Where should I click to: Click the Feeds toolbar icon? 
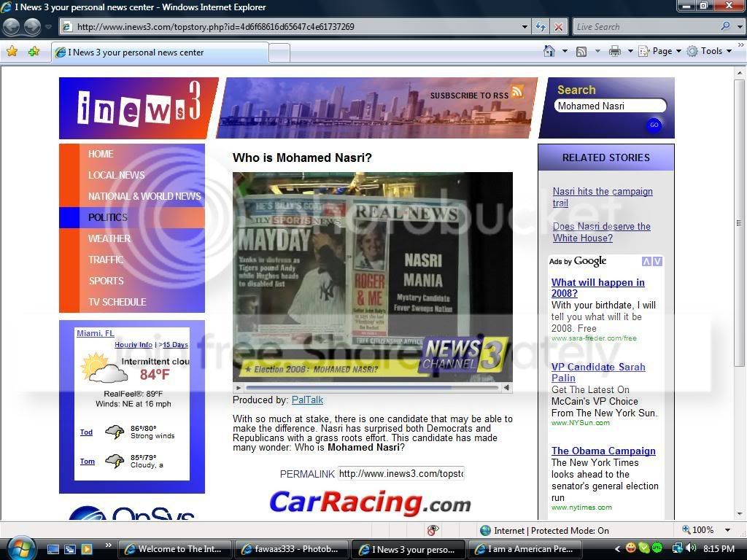click(x=581, y=52)
